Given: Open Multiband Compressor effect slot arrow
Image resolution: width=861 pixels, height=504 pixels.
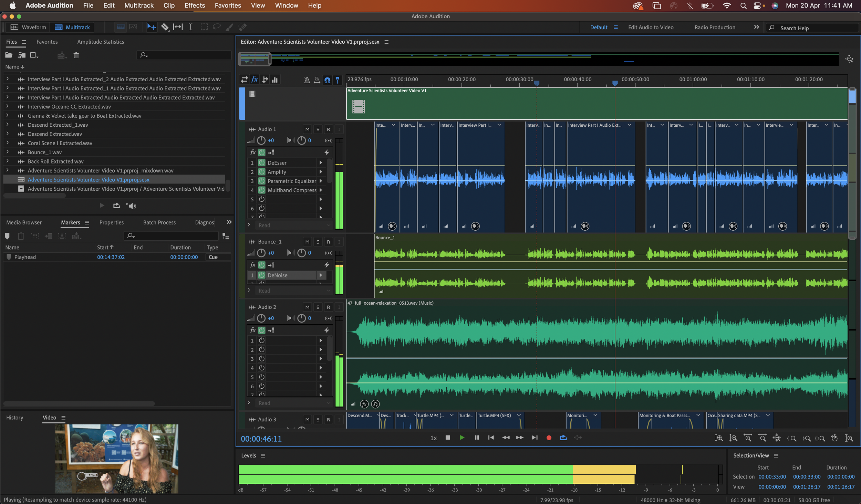Looking at the screenshot, I should [321, 190].
